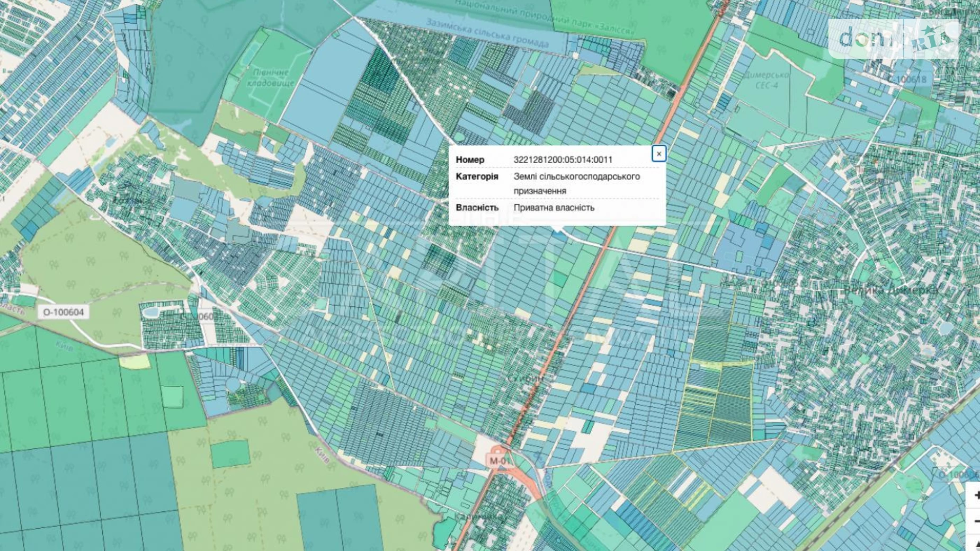Click the 'Категорія' label in popup
This screenshot has width=980, height=551.
[x=477, y=176]
